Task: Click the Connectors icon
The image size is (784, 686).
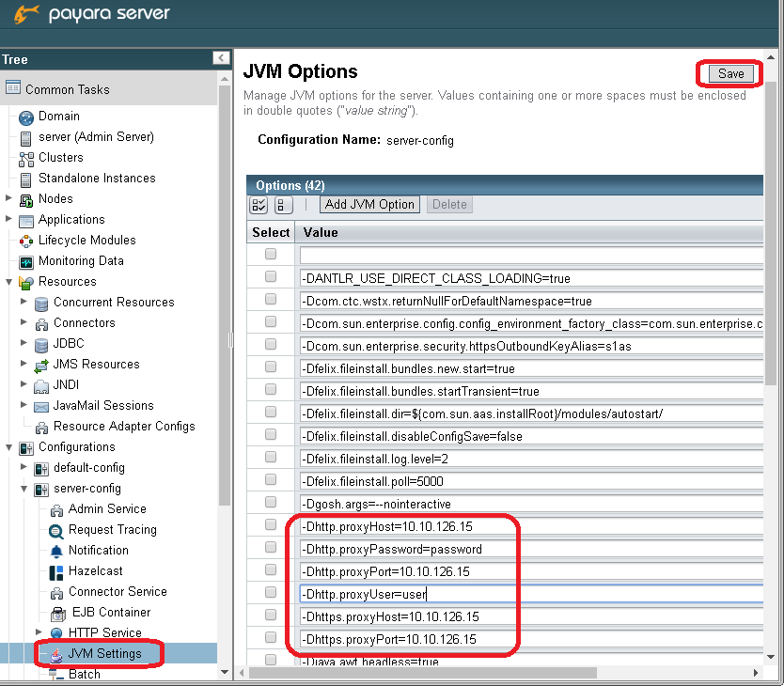Action: [41, 324]
